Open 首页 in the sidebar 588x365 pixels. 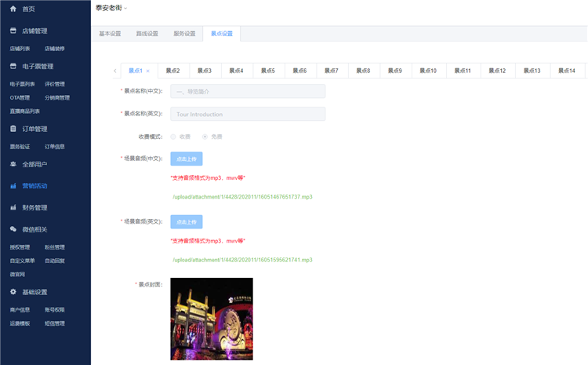tap(28, 9)
